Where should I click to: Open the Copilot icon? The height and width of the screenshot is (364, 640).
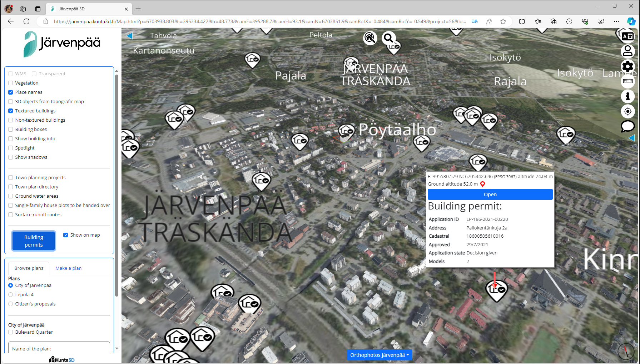coord(631,21)
